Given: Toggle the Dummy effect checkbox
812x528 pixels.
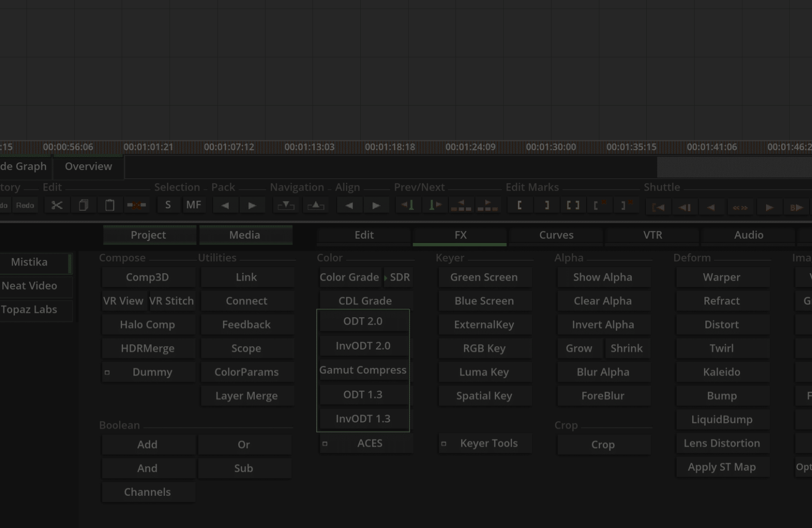Looking at the screenshot, I should (108, 372).
